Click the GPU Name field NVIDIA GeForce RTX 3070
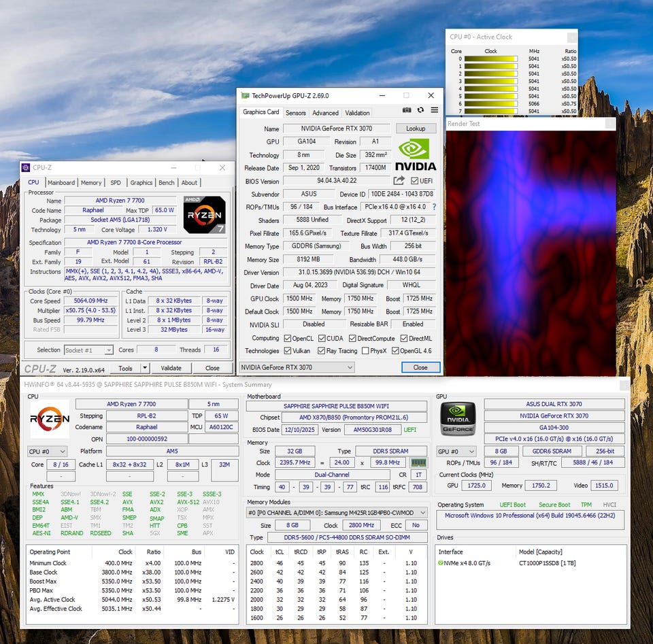 click(x=337, y=129)
